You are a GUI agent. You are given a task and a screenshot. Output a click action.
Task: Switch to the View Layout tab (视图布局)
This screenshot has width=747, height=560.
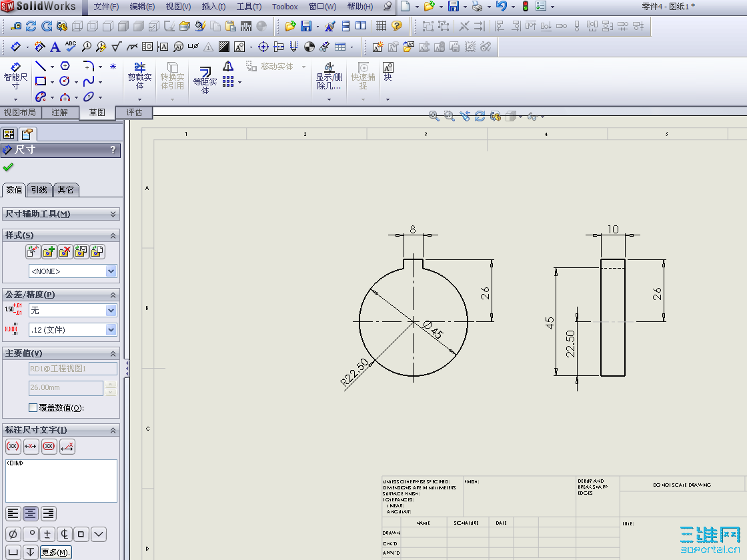pyautogui.click(x=20, y=113)
